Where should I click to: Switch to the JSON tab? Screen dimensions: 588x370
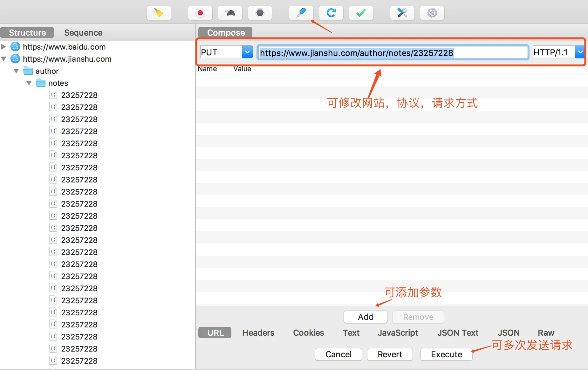pos(509,333)
